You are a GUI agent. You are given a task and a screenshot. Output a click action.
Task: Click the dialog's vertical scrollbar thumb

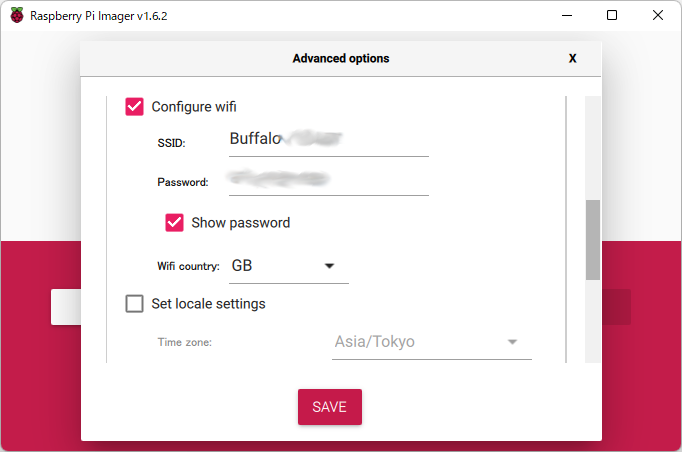[x=593, y=240]
